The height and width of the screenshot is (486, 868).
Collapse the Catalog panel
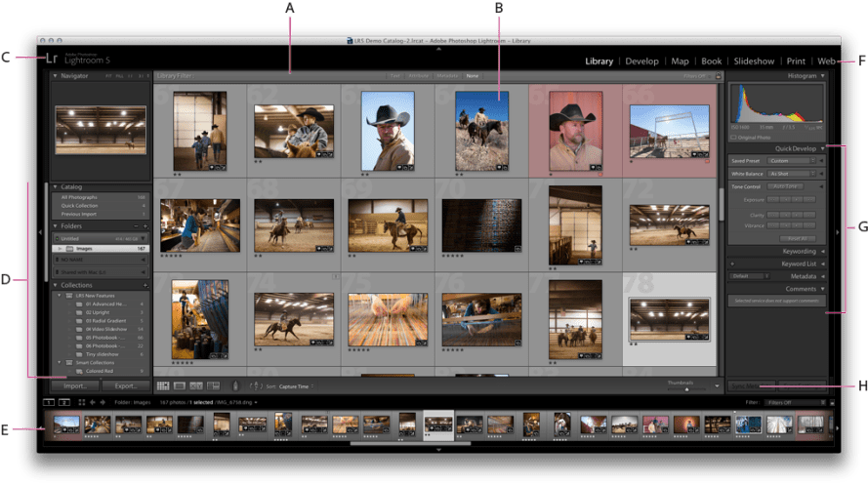click(55, 186)
